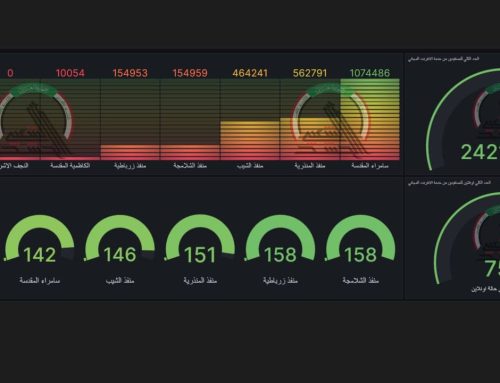Click the gauge showing 146

[120, 239]
